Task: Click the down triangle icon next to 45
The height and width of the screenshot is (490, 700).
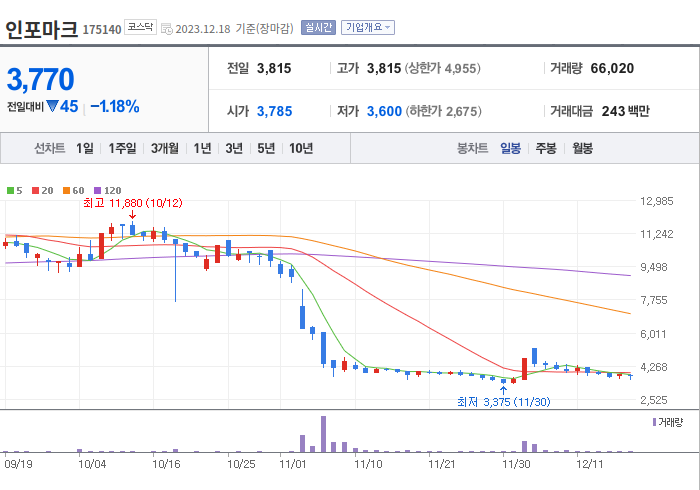Action: (x=52, y=106)
